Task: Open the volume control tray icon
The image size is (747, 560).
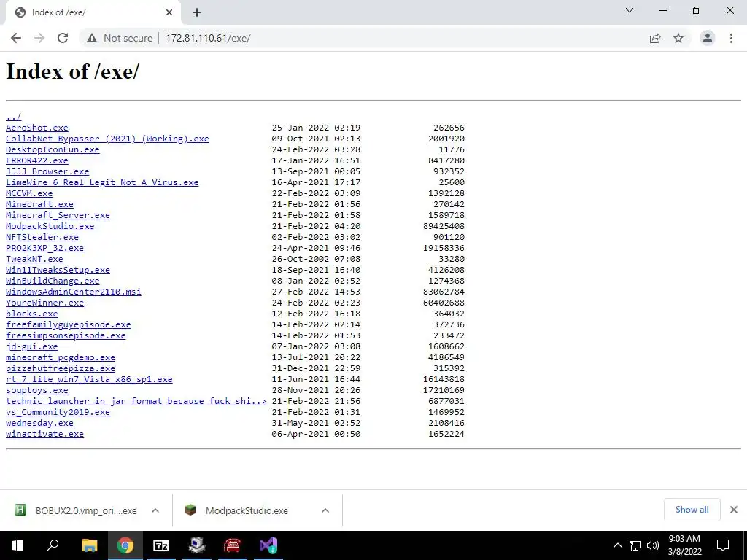Action: point(653,545)
